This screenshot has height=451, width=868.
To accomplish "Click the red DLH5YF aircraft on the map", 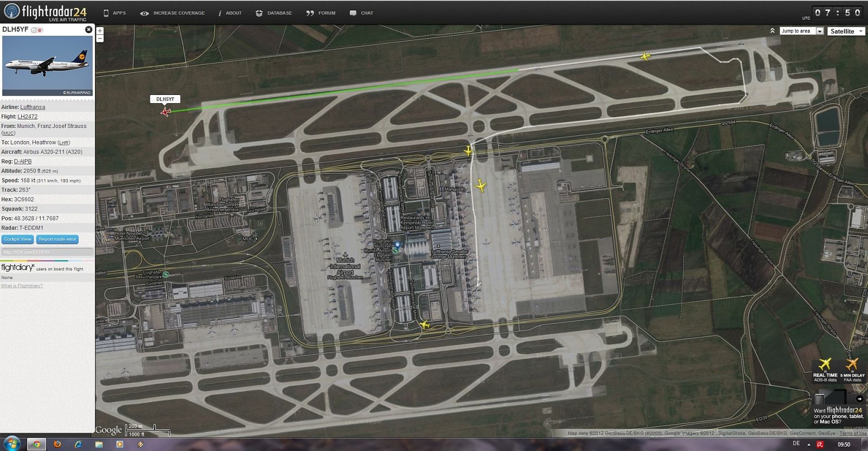I will tap(165, 112).
